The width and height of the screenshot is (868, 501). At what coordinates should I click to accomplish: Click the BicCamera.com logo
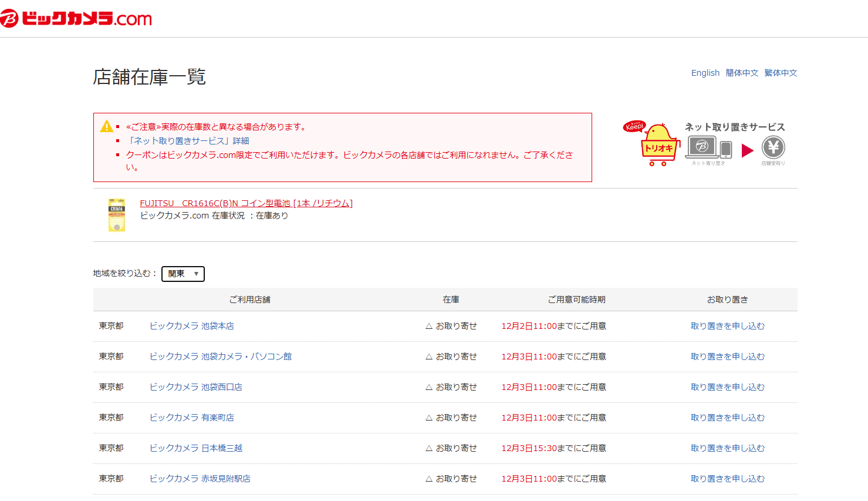(x=76, y=19)
